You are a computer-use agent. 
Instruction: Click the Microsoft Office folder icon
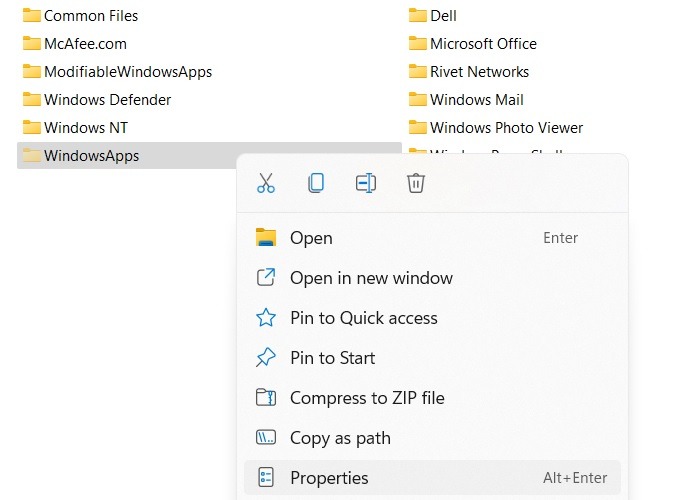(418, 43)
